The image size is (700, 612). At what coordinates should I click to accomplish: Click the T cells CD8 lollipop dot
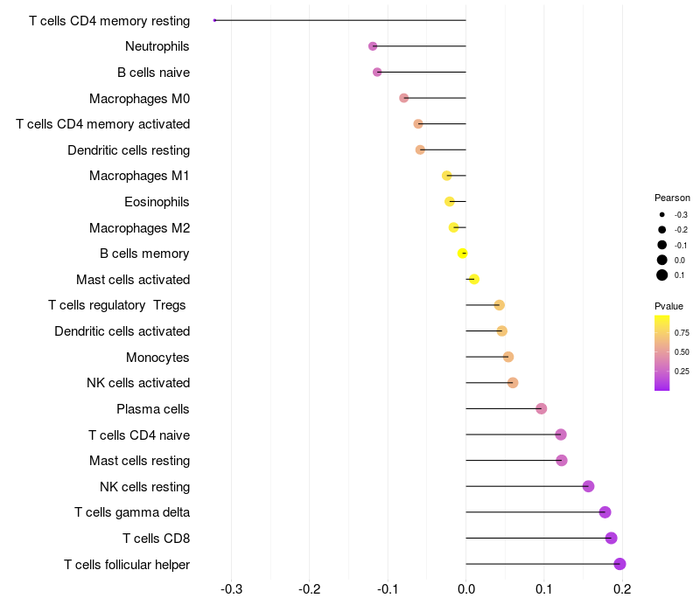[x=611, y=538]
